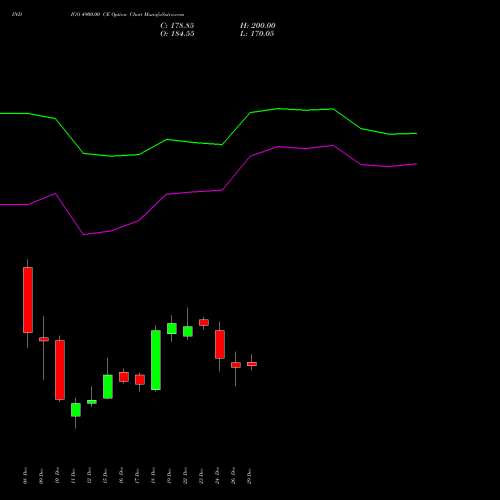Click the 4900.00 CE Option Chart title

click(127, 15)
